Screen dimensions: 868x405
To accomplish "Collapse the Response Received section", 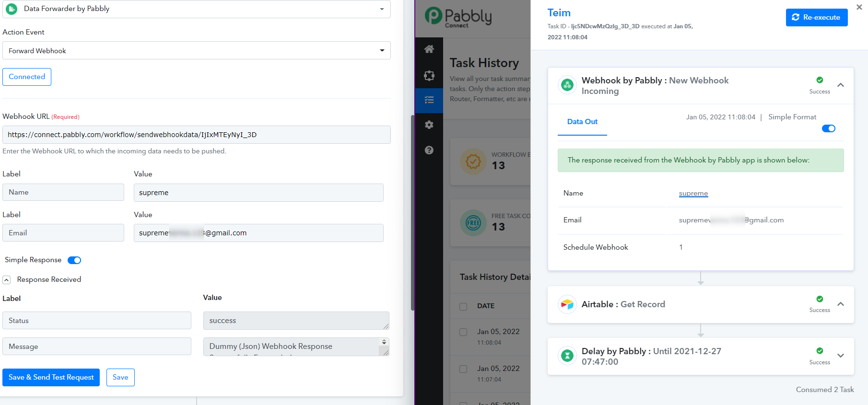I will (7, 280).
